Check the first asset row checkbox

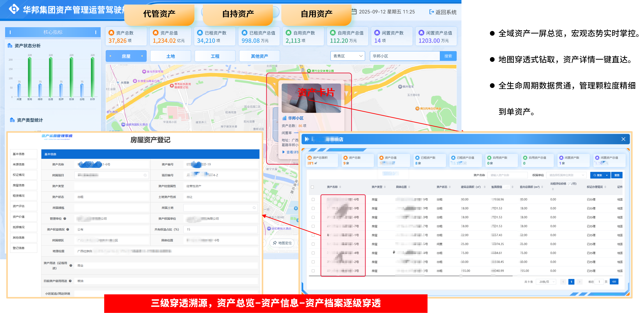313,199
